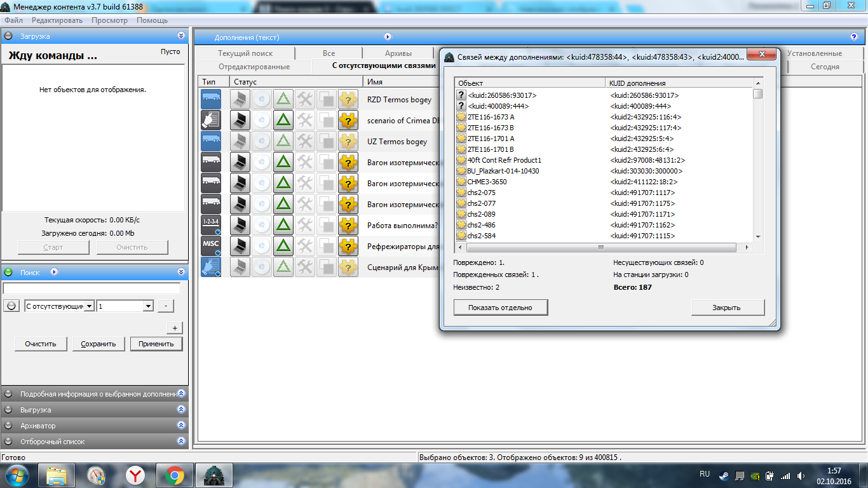Click the MISC type icon for the Рефрежираторы row
The height and width of the screenshot is (488, 868).
(x=210, y=246)
